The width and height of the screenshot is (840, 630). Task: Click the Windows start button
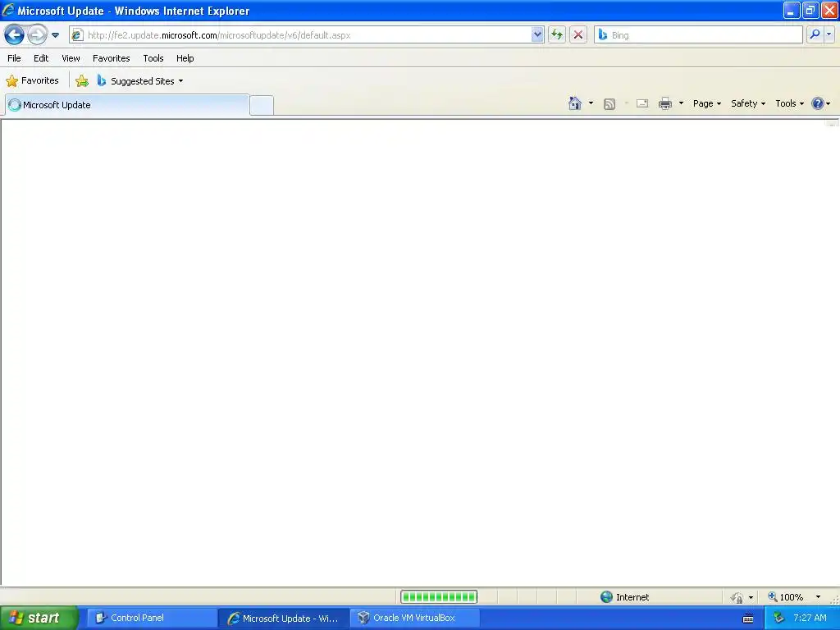(x=39, y=619)
